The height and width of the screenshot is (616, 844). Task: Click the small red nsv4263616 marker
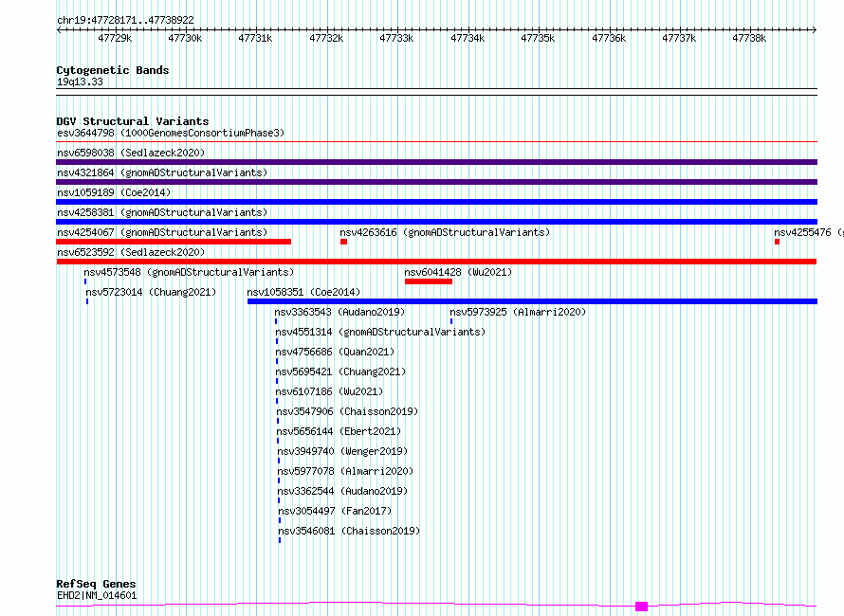(344, 242)
